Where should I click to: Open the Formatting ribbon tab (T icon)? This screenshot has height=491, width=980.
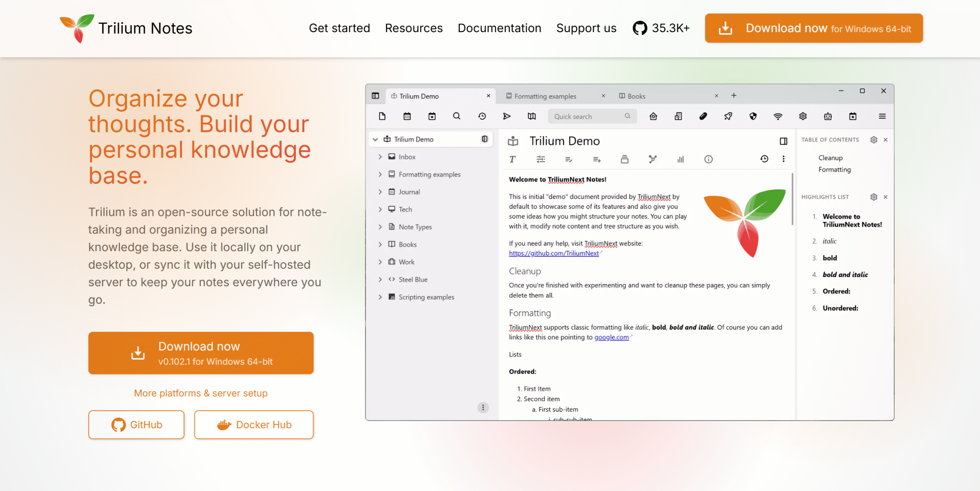[x=513, y=159]
